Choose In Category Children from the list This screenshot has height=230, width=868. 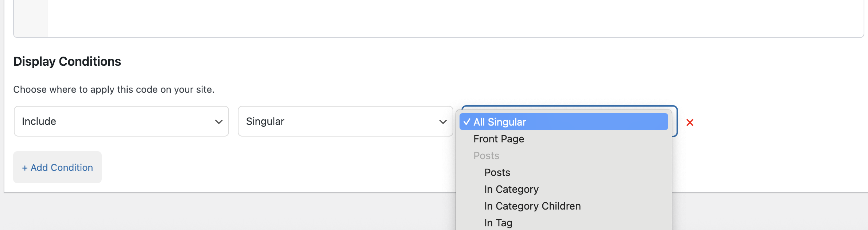[x=532, y=206]
